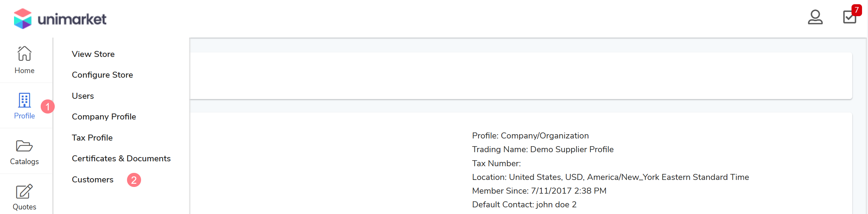
Task: Open Company Profile
Action: pos(104,117)
